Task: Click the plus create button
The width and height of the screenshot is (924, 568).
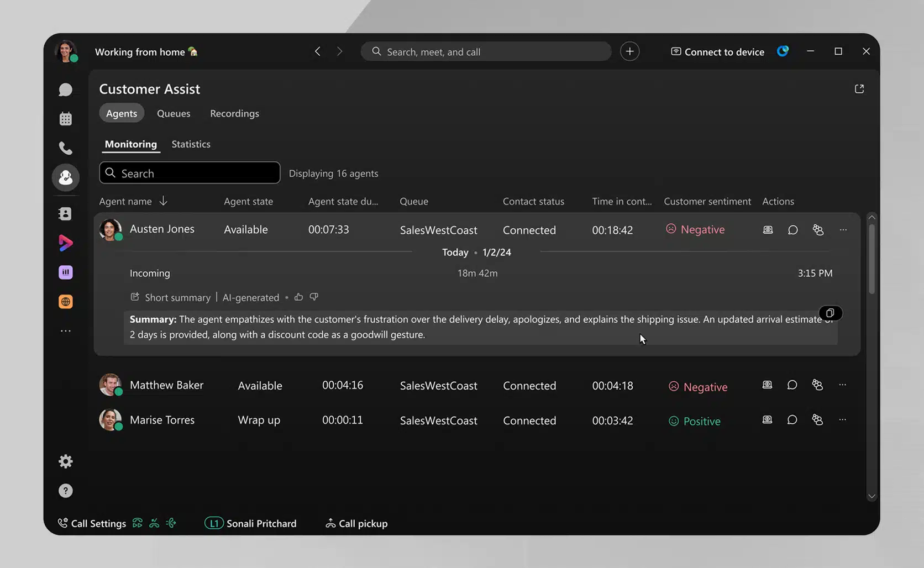Action: point(629,51)
